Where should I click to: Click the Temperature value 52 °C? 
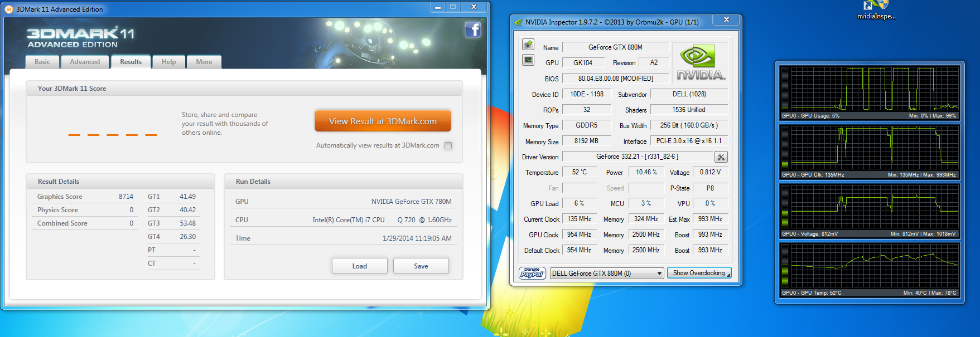579,172
